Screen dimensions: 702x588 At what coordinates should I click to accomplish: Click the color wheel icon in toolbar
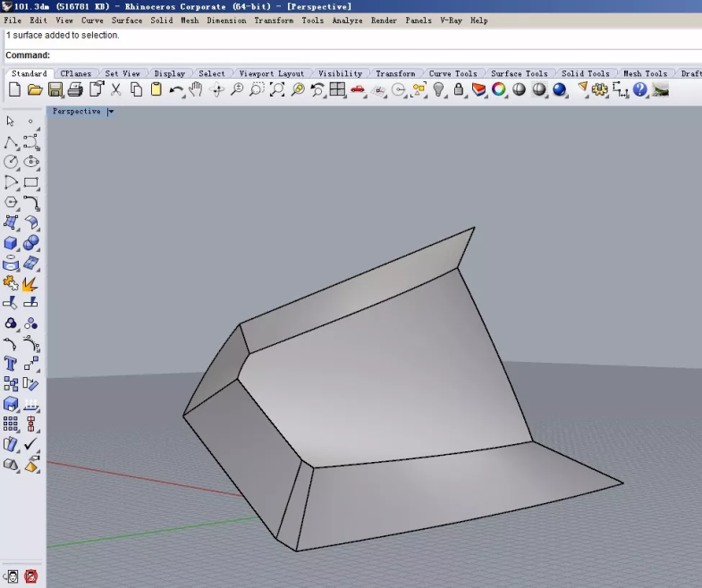tap(499, 89)
